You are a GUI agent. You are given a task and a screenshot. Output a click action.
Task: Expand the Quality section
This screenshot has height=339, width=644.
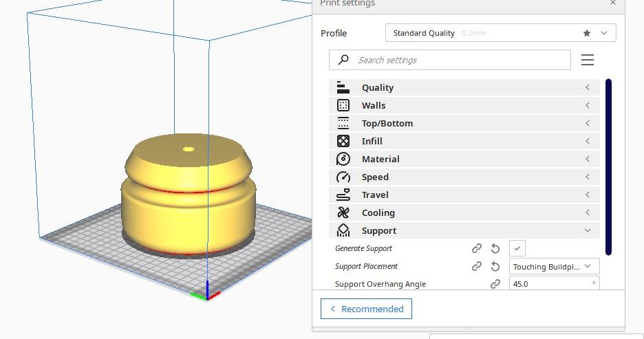pyautogui.click(x=464, y=87)
